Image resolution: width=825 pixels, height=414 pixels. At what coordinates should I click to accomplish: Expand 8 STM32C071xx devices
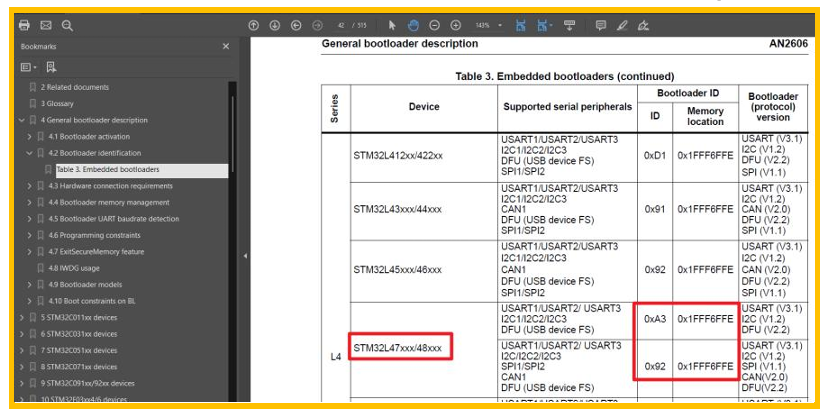(x=22, y=367)
